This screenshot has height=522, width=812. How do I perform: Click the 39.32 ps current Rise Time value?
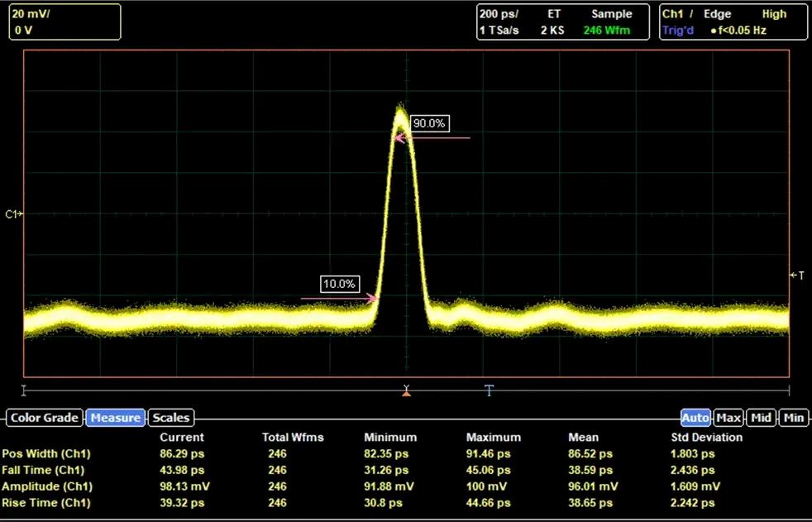coord(182,503)
